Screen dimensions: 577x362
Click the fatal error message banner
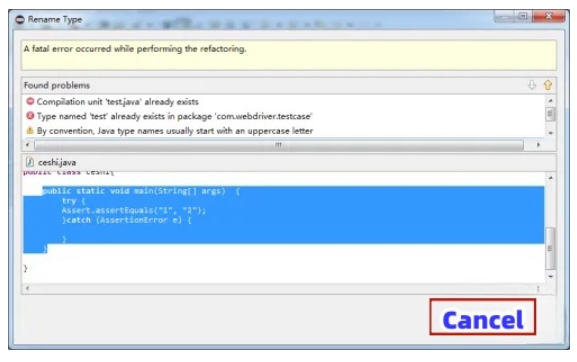coord(288,55)
